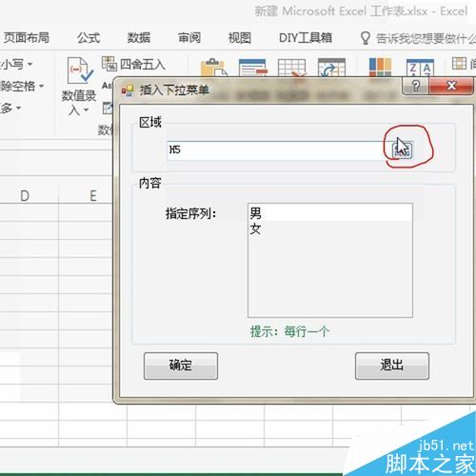The image size is (476, 476).
Task: Open the 审阅 tab
Action: click(189, 38)
